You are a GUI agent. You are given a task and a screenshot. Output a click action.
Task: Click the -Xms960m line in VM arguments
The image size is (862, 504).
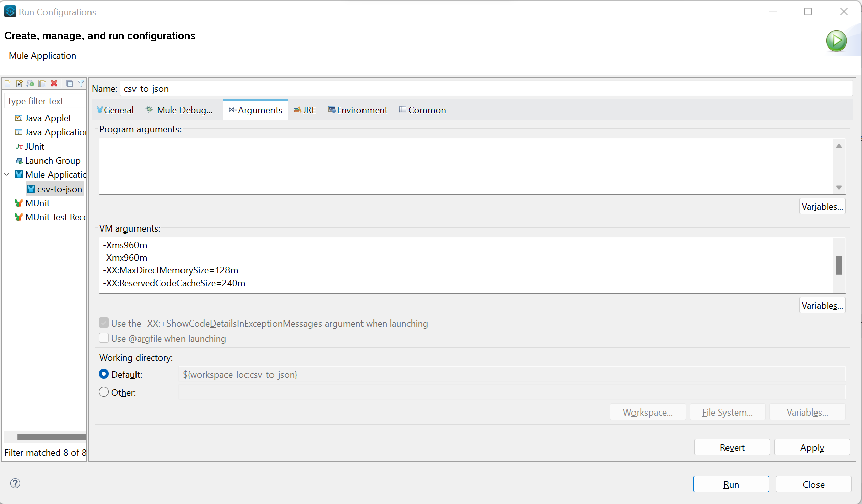pos(125,245)
